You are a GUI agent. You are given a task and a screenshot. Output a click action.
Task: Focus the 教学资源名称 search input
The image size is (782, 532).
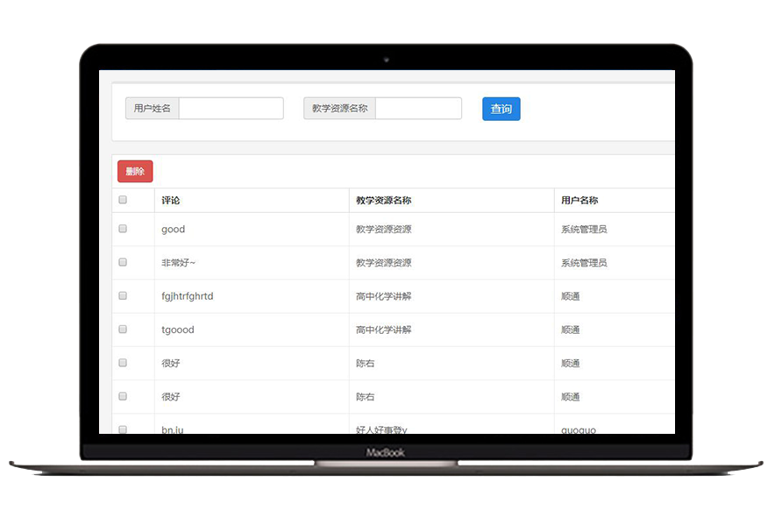pos(418,109)
